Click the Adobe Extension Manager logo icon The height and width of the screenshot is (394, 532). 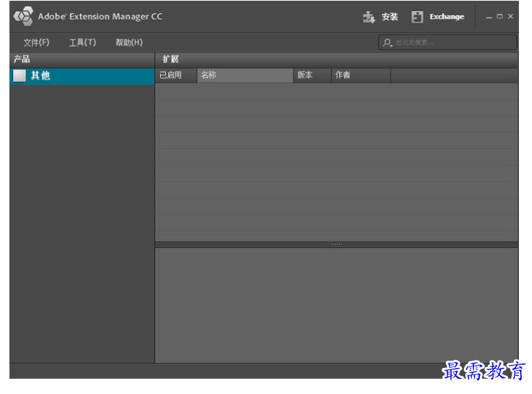click(x=23, y=16)
